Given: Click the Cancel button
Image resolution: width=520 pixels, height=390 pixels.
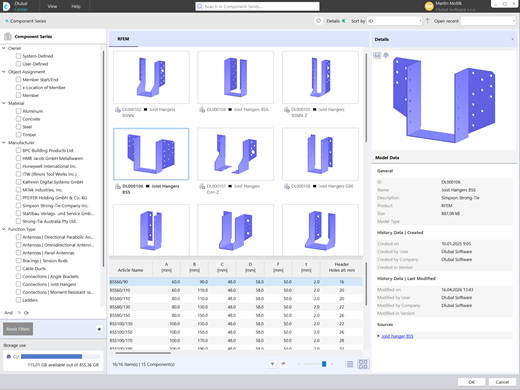Looking at the screenshot, I should click(502, 382).
